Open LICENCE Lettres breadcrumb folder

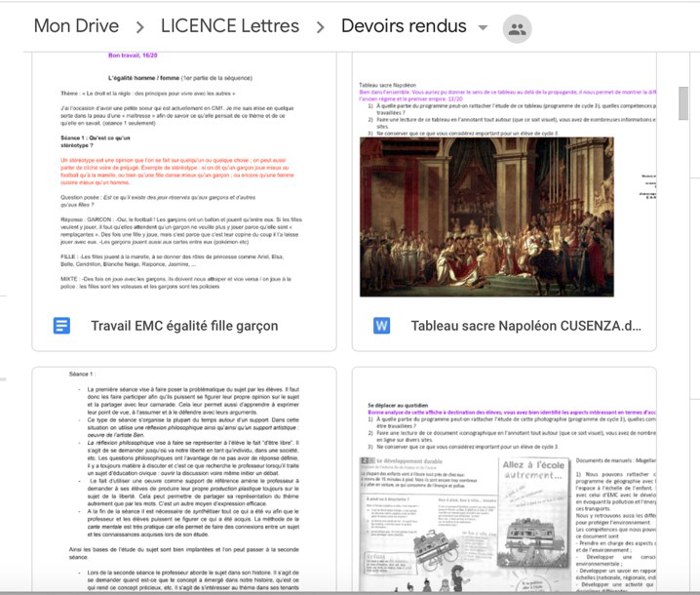tap(230, 26)
